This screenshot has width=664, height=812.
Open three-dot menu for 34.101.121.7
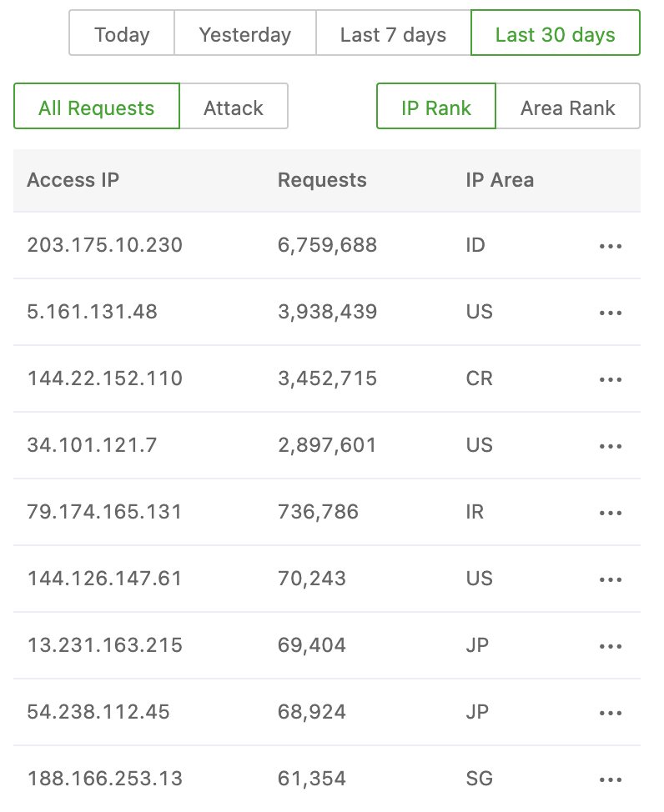611,446
